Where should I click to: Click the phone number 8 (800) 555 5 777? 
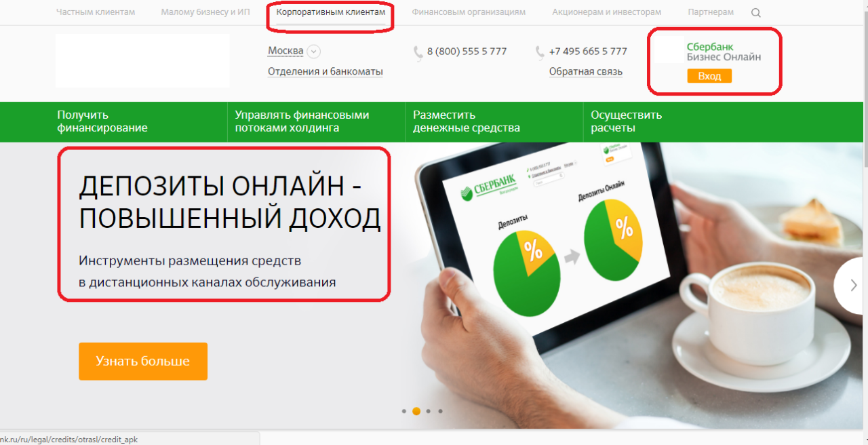pyautogui.click(x=467, y=52)
